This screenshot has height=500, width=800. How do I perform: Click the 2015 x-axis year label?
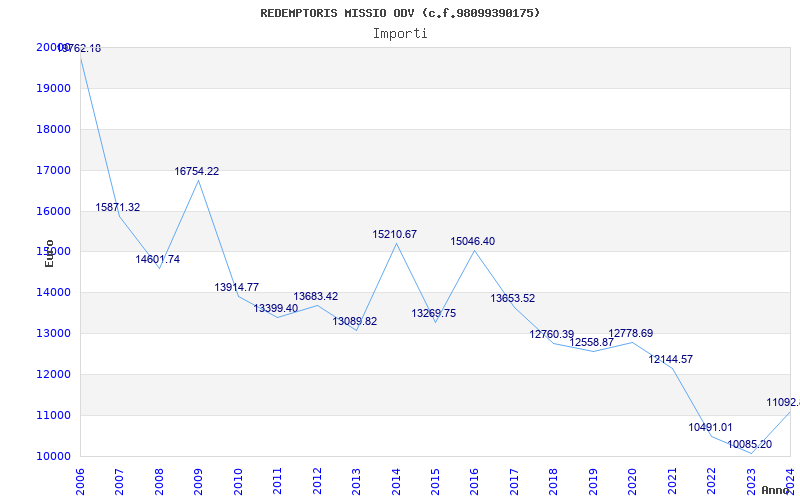click(436, 482)
